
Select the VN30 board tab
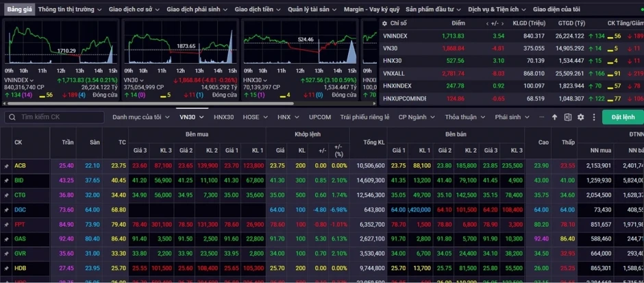191,117
